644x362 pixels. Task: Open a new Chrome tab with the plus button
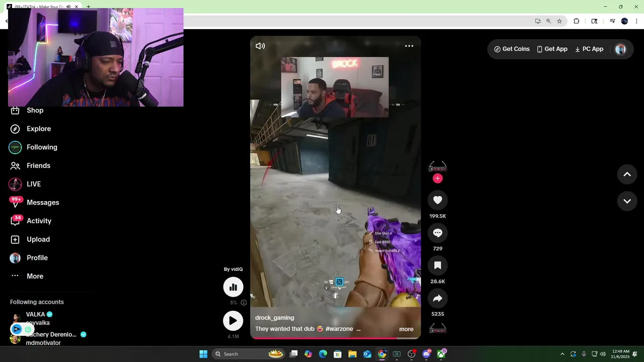tap(89, 7)
